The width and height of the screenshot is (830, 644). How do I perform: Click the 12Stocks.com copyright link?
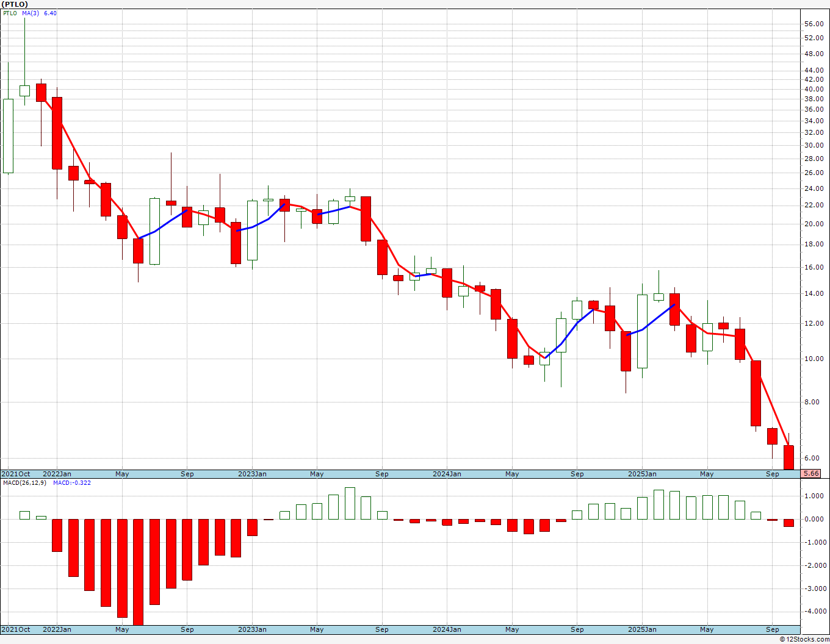coord(804,639)
